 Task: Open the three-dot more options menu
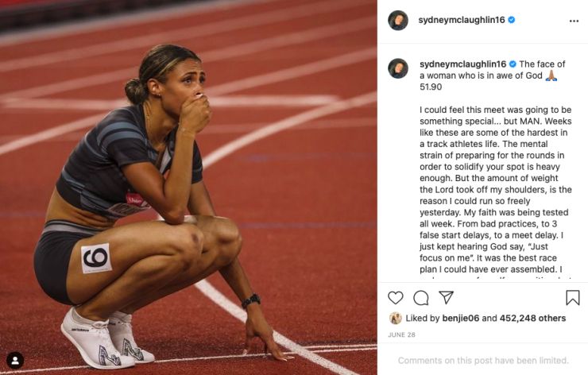[574, 21]
